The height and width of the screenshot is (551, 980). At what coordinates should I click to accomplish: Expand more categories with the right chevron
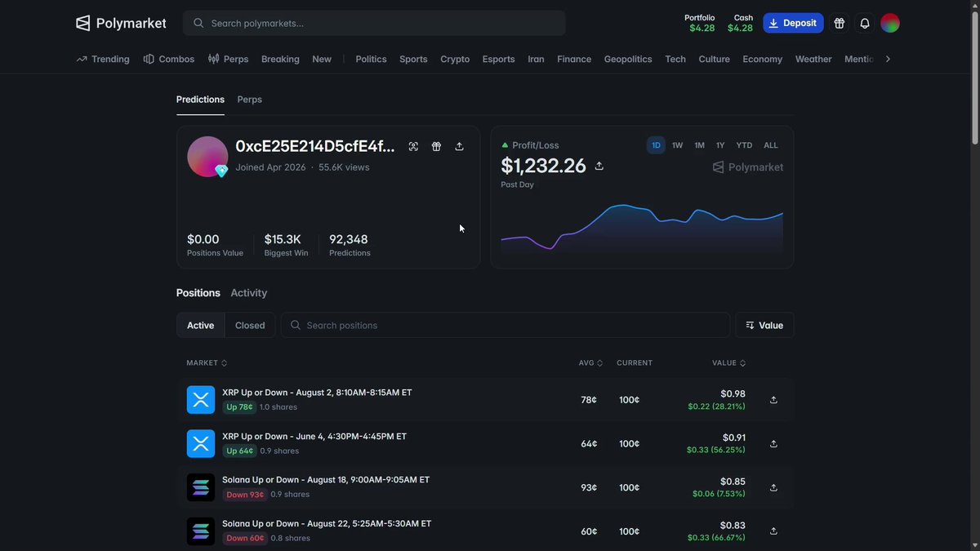tap(888, 59)
